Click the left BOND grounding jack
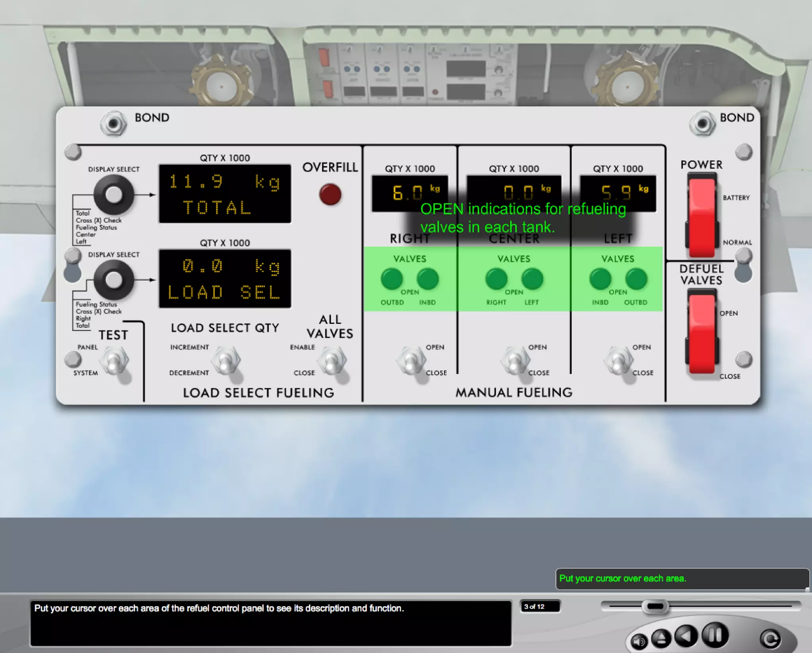 (113, 123)
